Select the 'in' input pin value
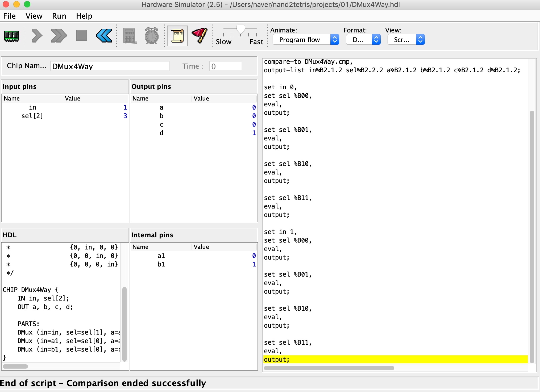Screen dimensions: 540x392 click(125, 107)
